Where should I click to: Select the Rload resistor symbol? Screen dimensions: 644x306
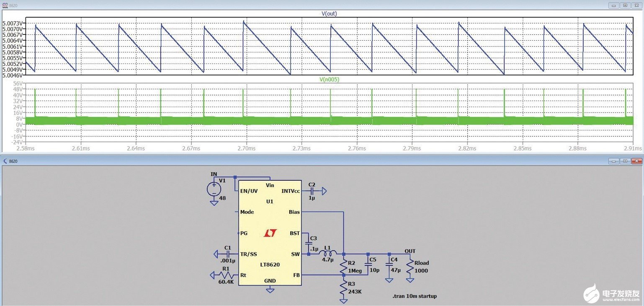tap(410, 267)
